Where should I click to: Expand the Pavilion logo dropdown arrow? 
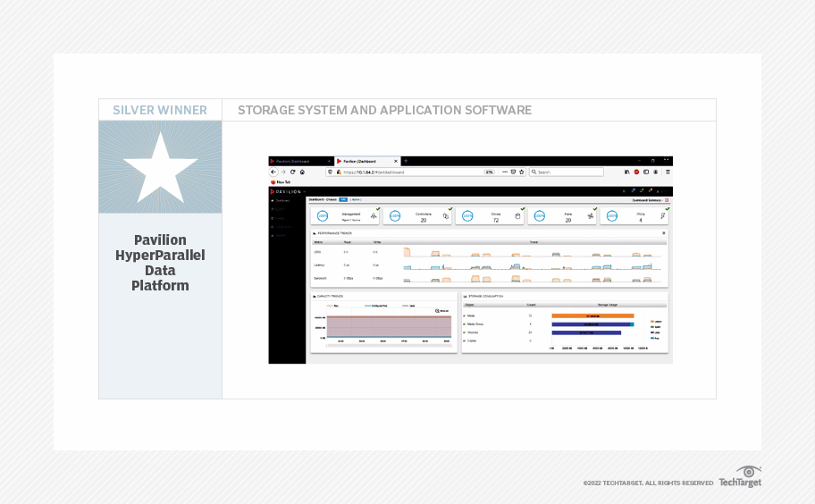304,190
